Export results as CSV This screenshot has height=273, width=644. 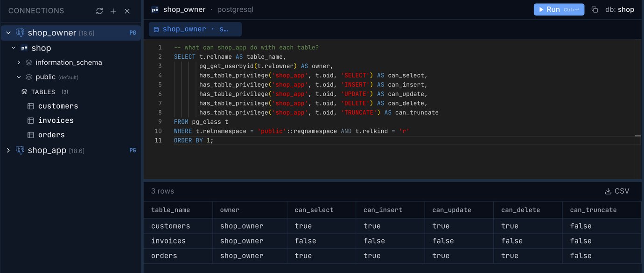[617, 191]
